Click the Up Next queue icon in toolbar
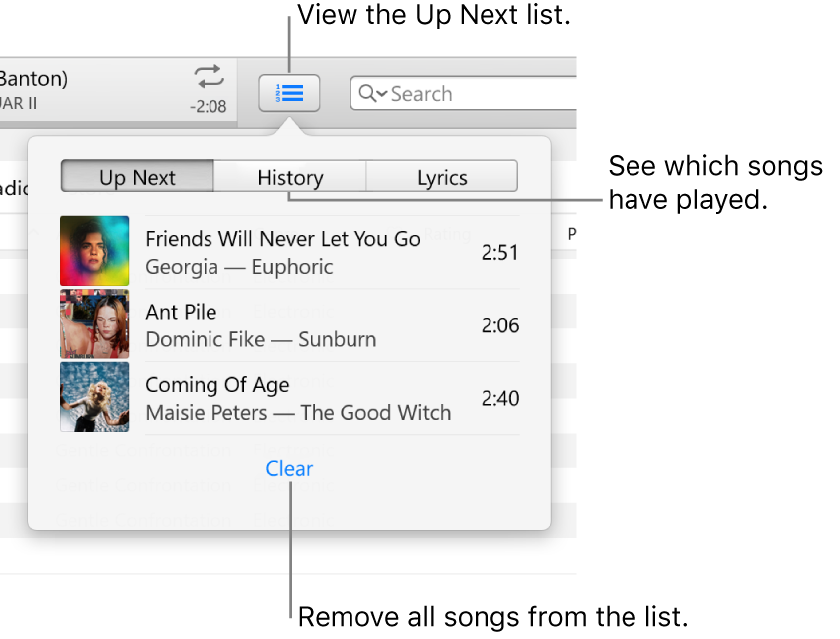 coord(289,93)
